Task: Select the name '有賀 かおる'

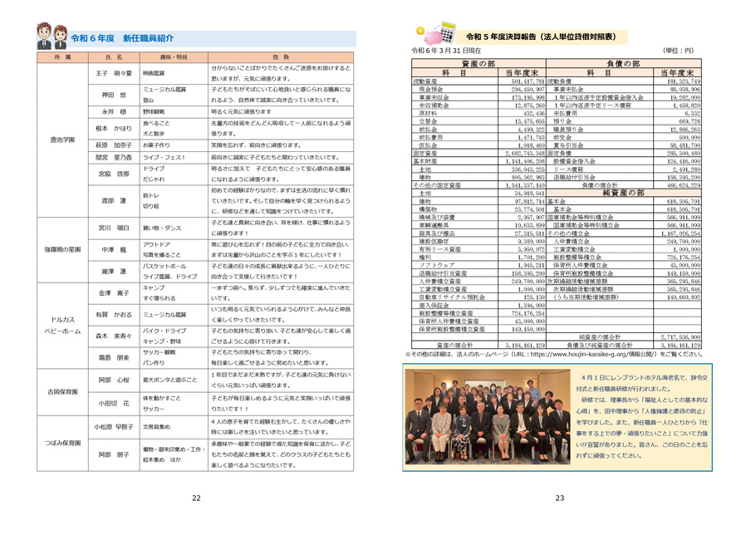Action: point(114,314)
